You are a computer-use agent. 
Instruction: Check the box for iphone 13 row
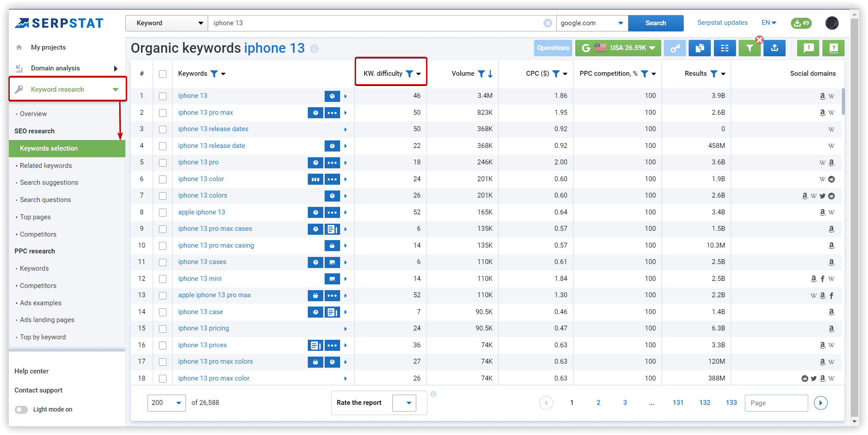pos(163,96)
